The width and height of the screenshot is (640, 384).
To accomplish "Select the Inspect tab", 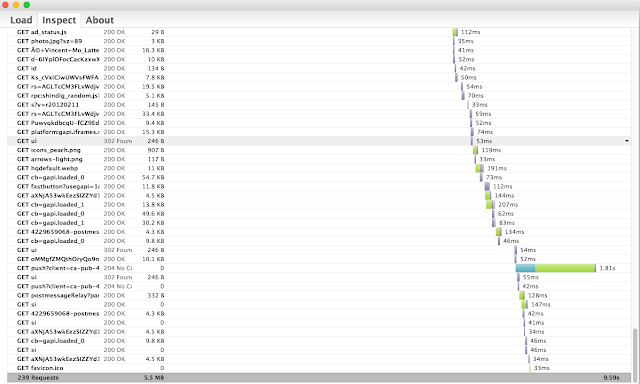I will pos(59,20).
